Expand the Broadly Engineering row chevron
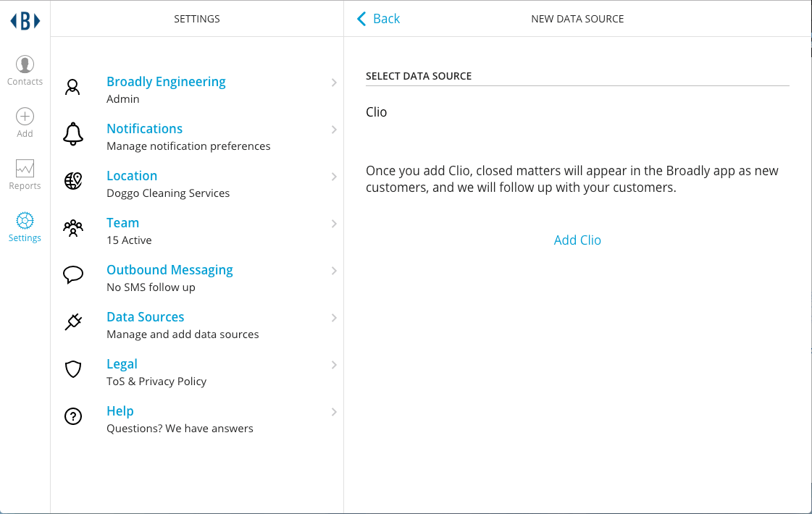Screen dimensions: 812x514 pos(334,83)
